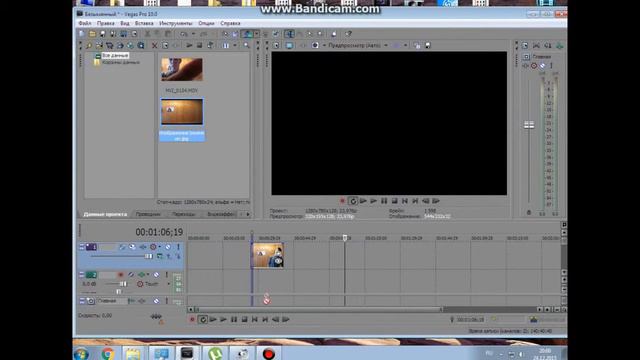Open overlays dropdown arrow above preview
Viewport: 640px width, 360px height.
[405, 46]
